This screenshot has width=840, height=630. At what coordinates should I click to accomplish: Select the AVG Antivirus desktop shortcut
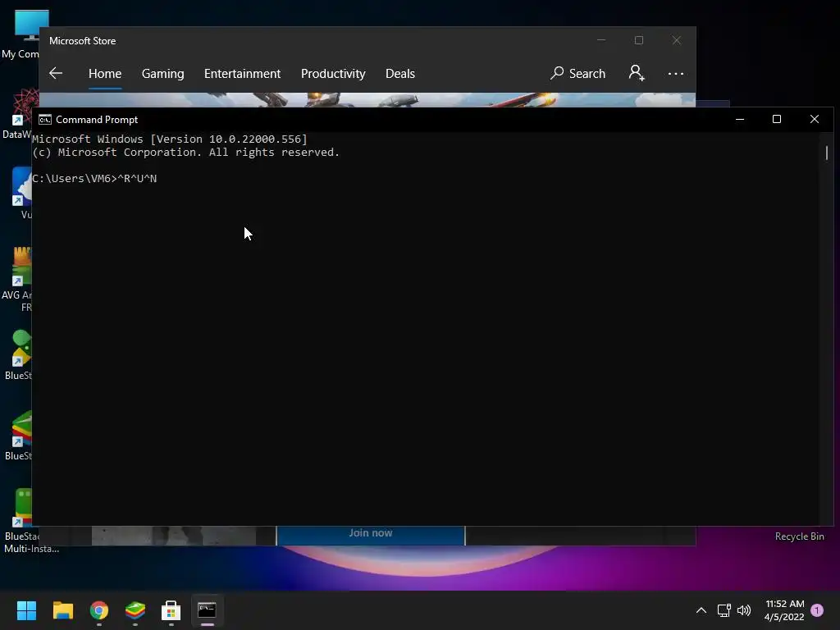(x=16, y=280)
